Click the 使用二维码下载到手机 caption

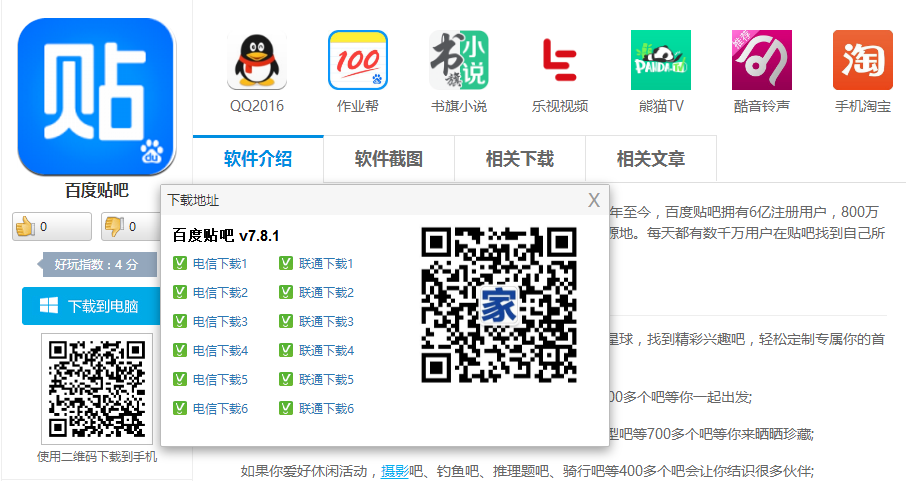pos(96,457)
